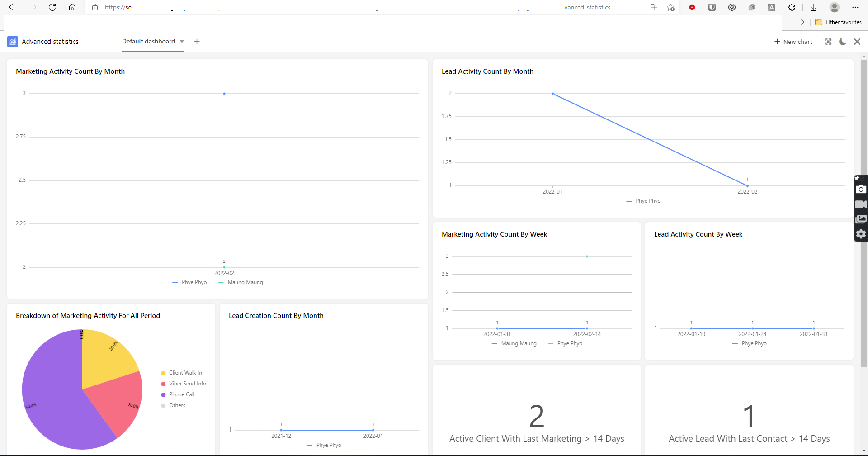Open settings gear in the side toolbar

click(x=861, y=234)
